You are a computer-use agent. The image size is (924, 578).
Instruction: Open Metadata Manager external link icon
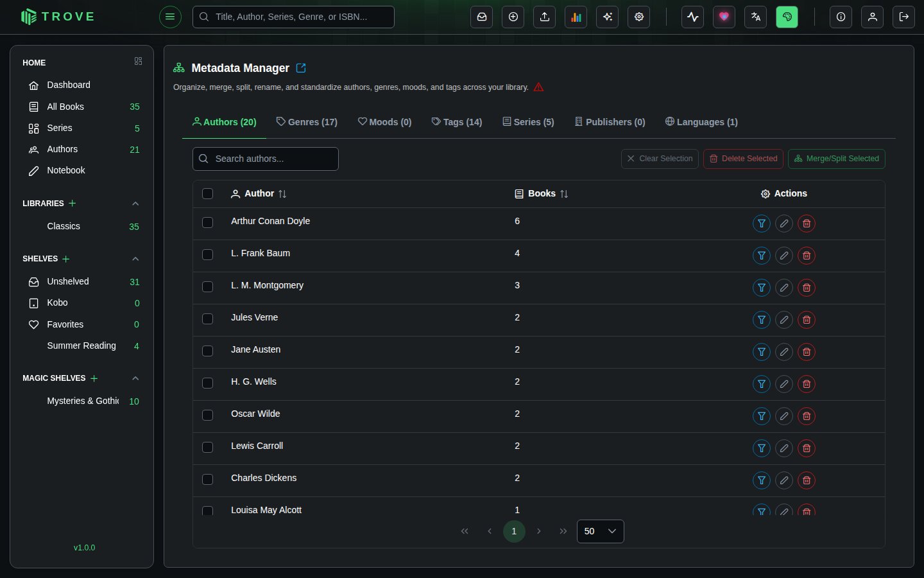pyautogui.click(x=301, y=68)
